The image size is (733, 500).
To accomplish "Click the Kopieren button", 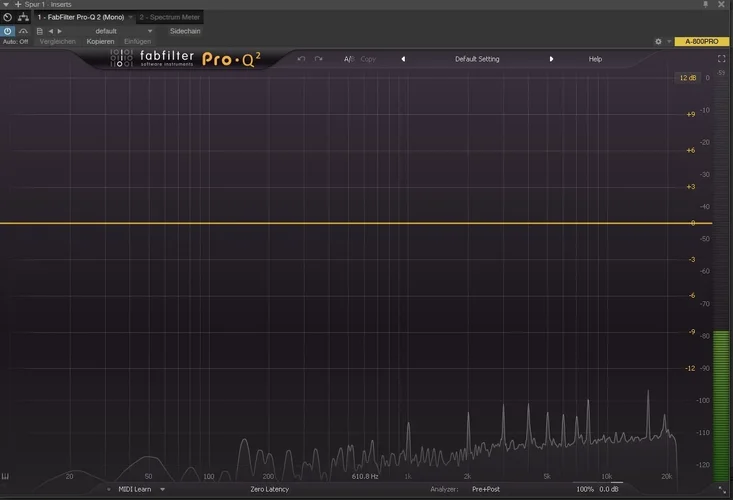I will 100,42.
